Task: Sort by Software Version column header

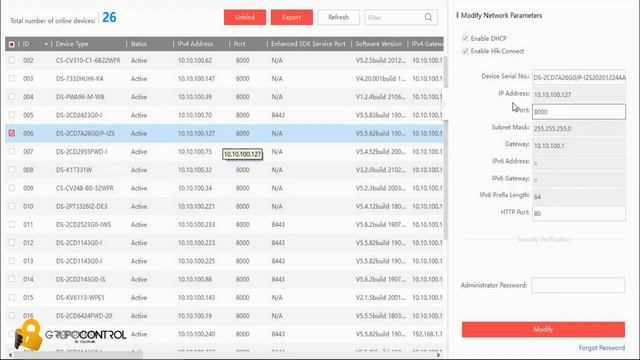Action: 378,44
